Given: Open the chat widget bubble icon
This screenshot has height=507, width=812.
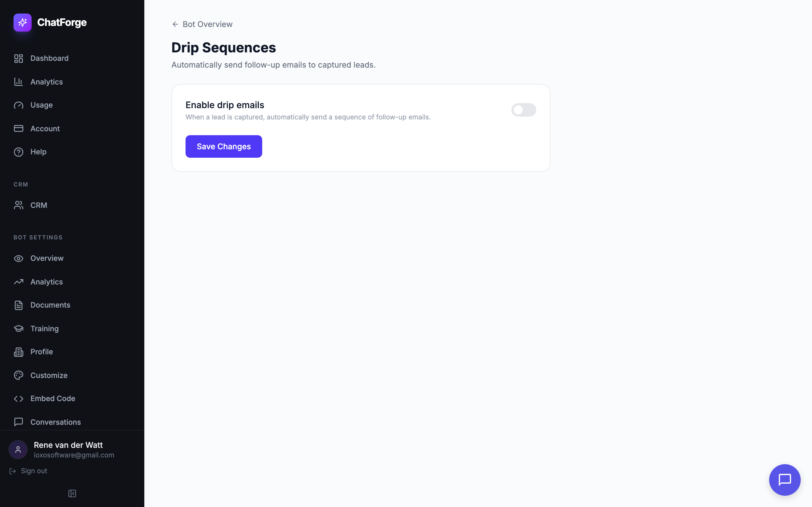Looking at the screenshot, I should [x=784, y=479].
